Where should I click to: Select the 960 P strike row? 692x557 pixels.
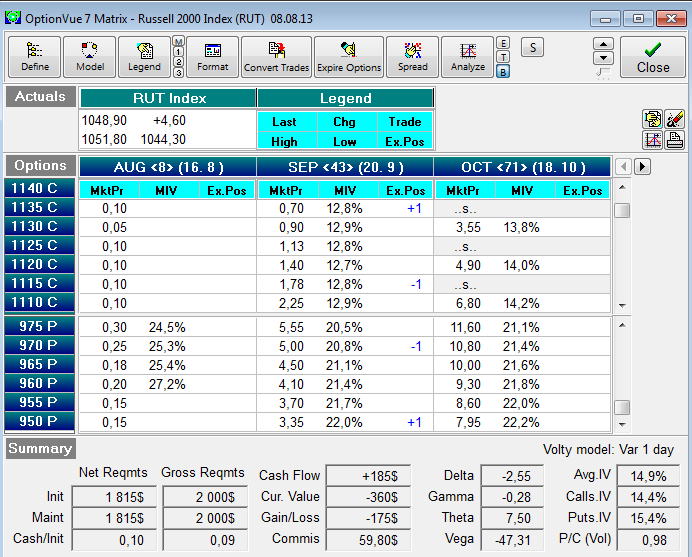coord(40,383)
